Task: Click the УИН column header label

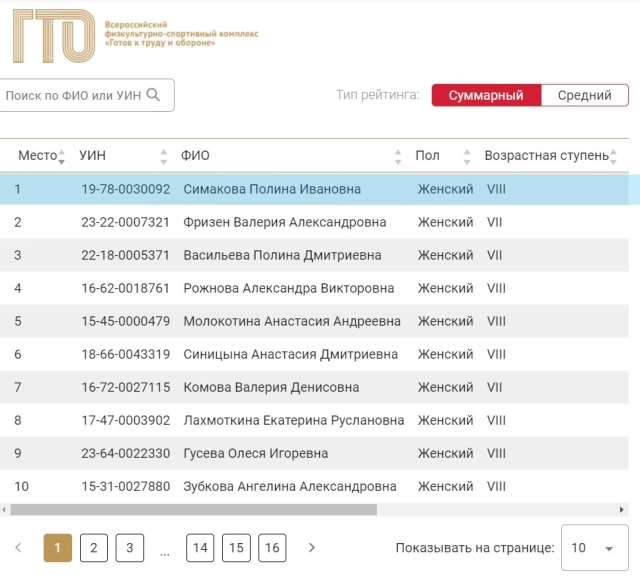Action: (92, 156)
